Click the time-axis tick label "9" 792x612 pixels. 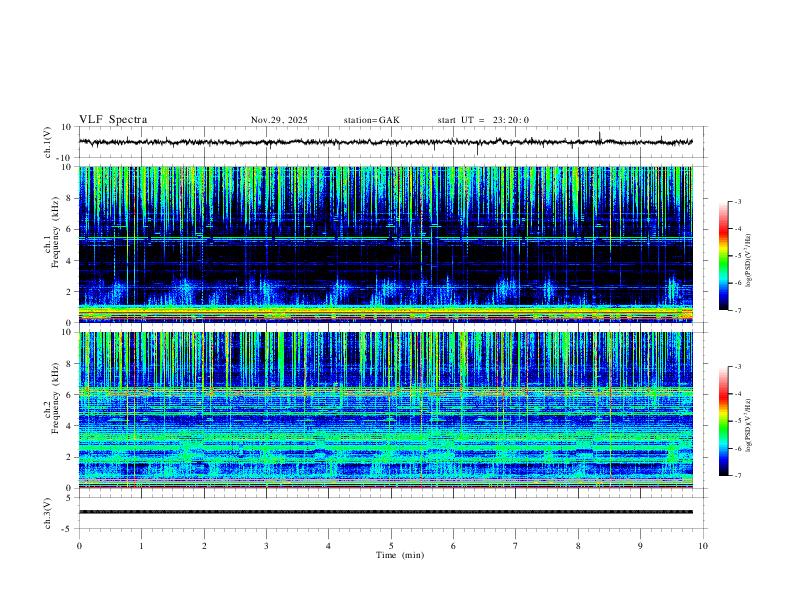tap(640, 546)
